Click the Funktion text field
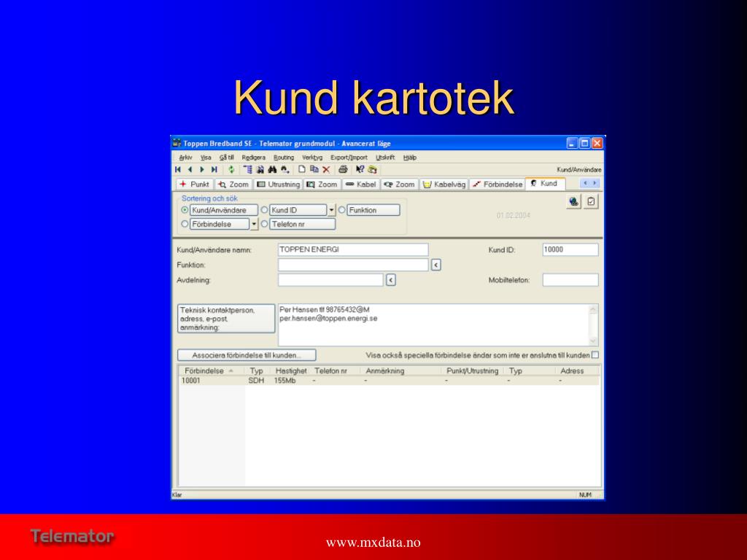 point(353,265)
